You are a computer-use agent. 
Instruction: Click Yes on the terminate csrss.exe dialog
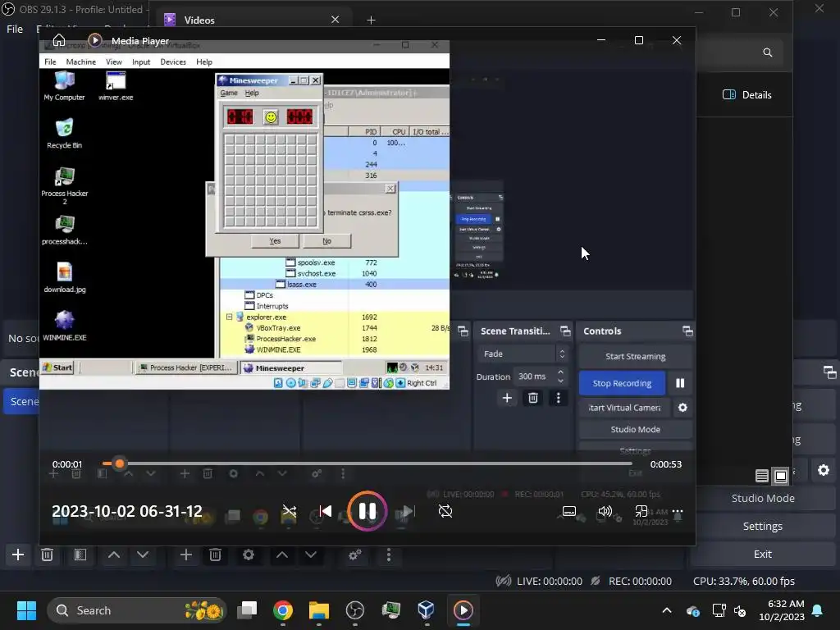coord(275,241)
